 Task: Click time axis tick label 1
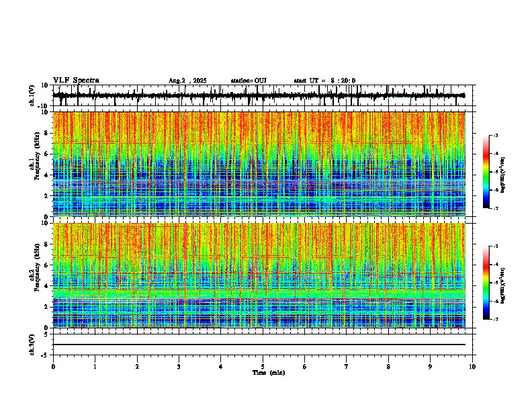click(95, 367)
